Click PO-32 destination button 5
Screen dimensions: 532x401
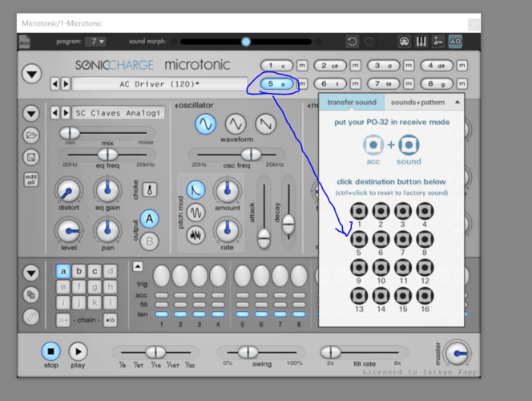coord(359,239)
